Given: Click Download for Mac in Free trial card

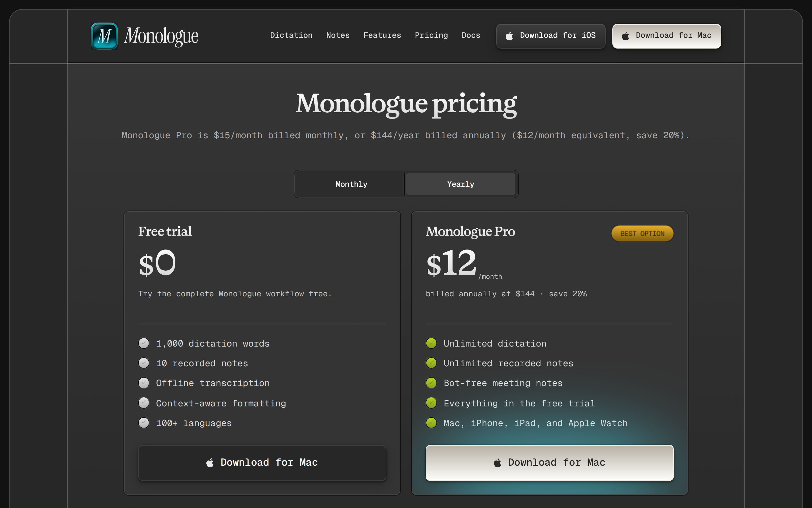Looking at the screenshot, I should (262, 463).
